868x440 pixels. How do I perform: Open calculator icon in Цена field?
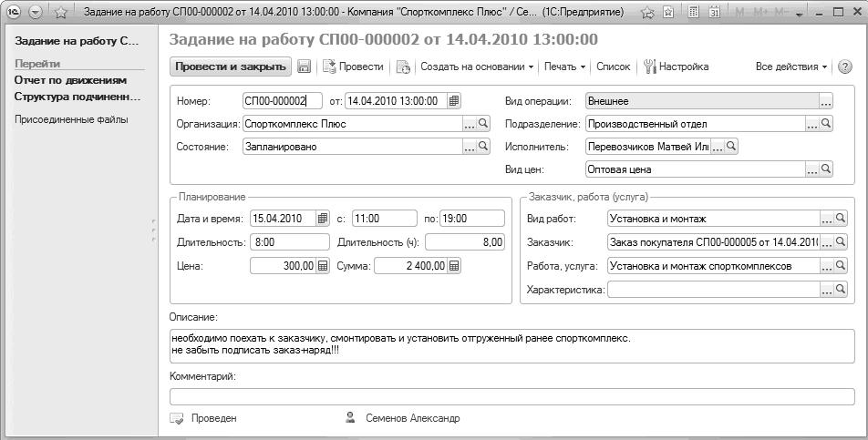click(323, 266)
